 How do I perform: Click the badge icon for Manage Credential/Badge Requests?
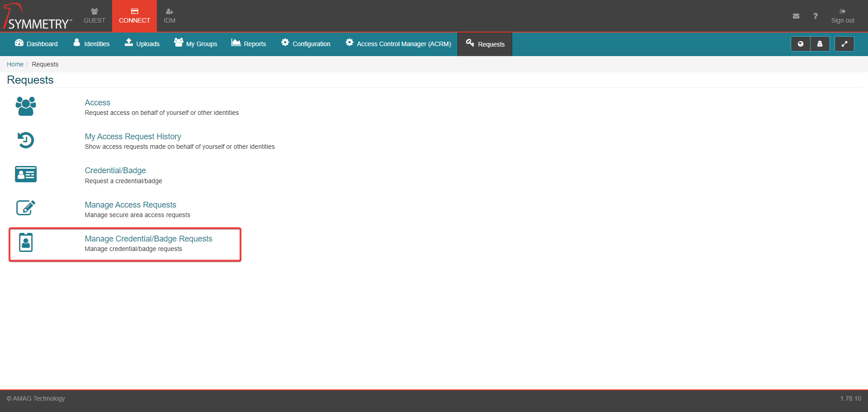click(x=26, y=242)
